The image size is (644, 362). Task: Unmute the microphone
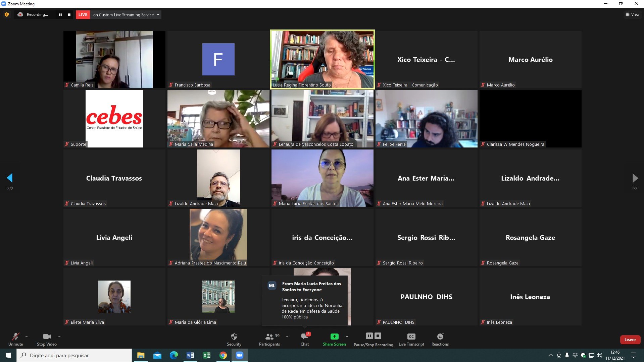[x=15, y=339]
